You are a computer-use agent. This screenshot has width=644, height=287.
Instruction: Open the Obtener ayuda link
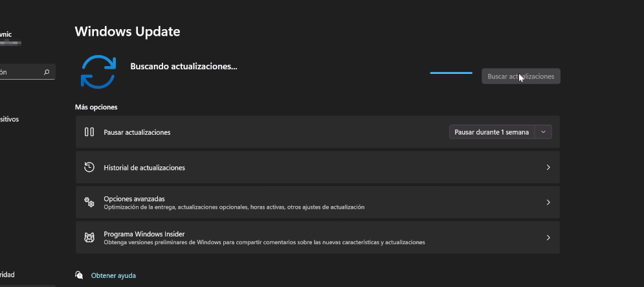[x=113, y=275]
